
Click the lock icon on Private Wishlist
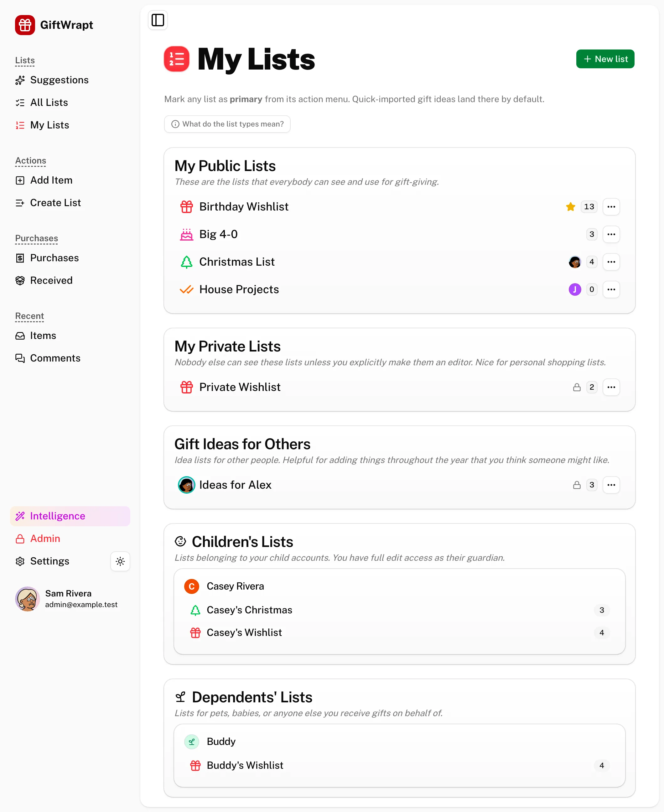[x=576, y=387]
